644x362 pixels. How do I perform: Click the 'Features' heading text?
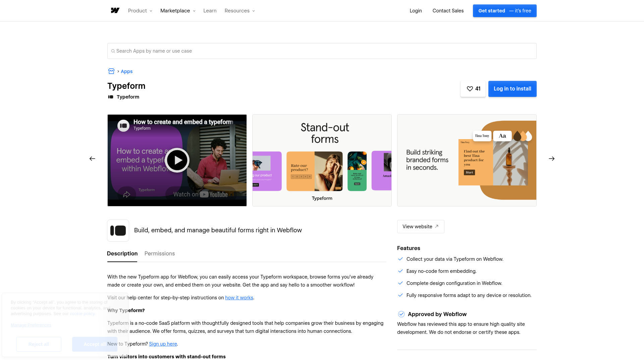tap(409, 248)
